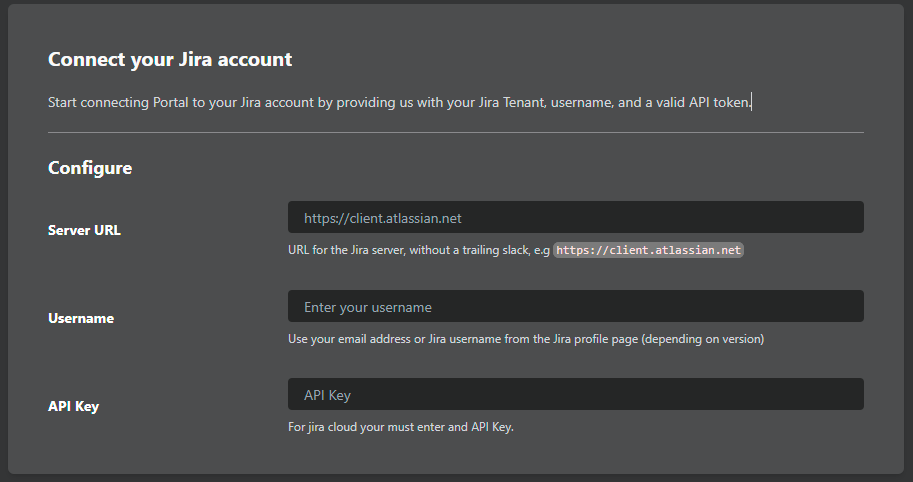Focus the Username text box
The height and width of the screenshot is (482, 913).
tap(575, 307)
